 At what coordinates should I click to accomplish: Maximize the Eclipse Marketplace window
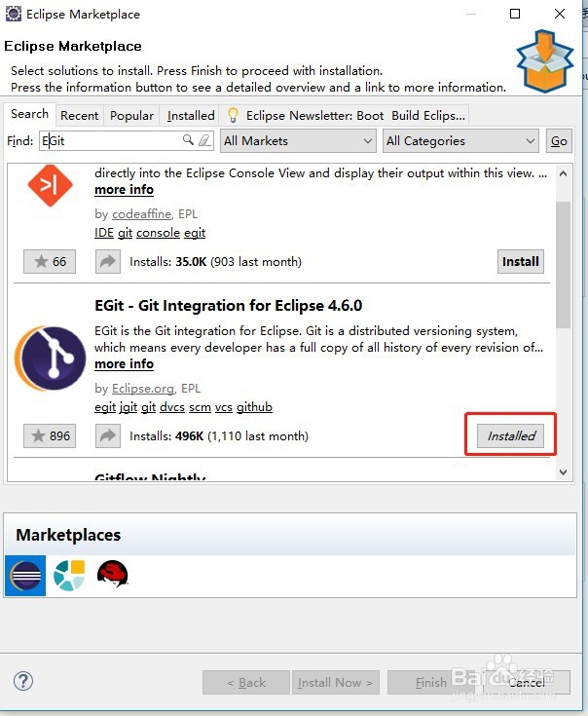[515, 14]
